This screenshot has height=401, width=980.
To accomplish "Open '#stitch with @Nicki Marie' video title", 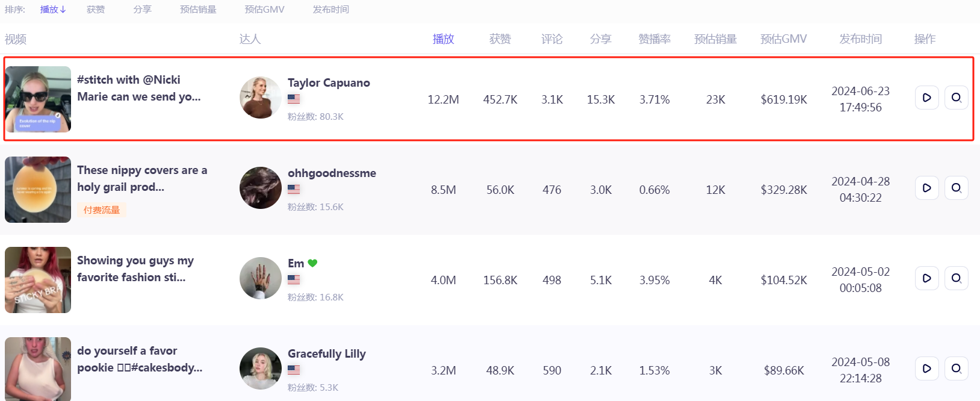I will (138, 88).
